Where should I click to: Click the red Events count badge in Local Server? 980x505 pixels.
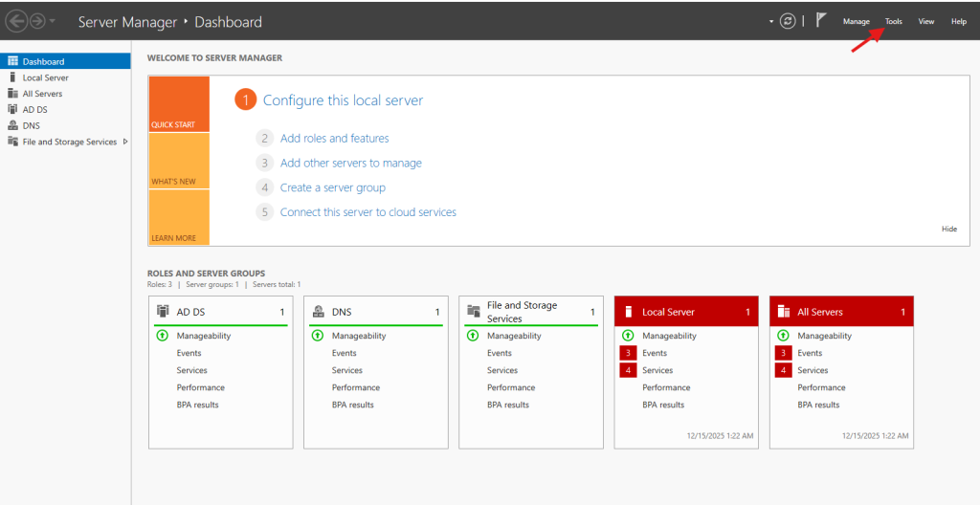628,353
